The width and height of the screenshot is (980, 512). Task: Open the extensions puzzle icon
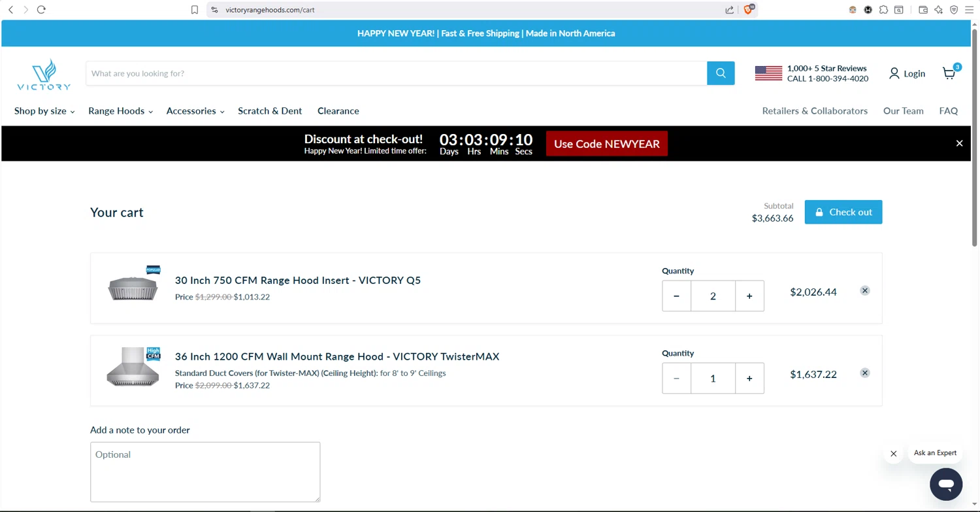click(883, 10)
